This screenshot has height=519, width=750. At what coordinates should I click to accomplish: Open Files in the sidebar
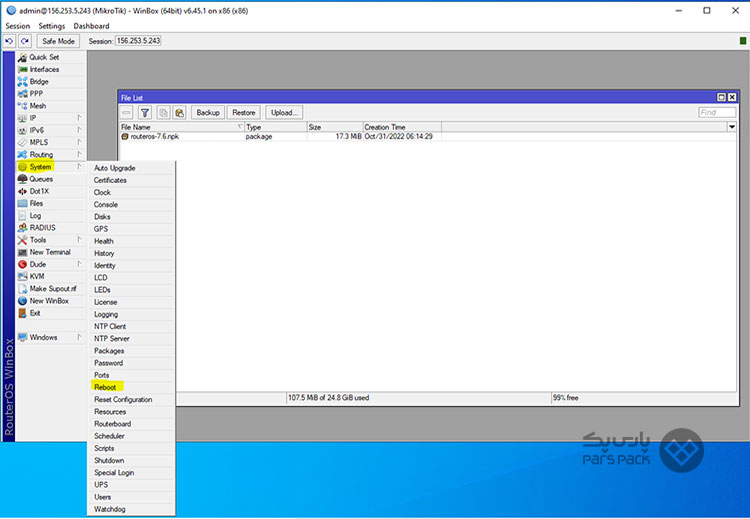(x=51, y=203)
